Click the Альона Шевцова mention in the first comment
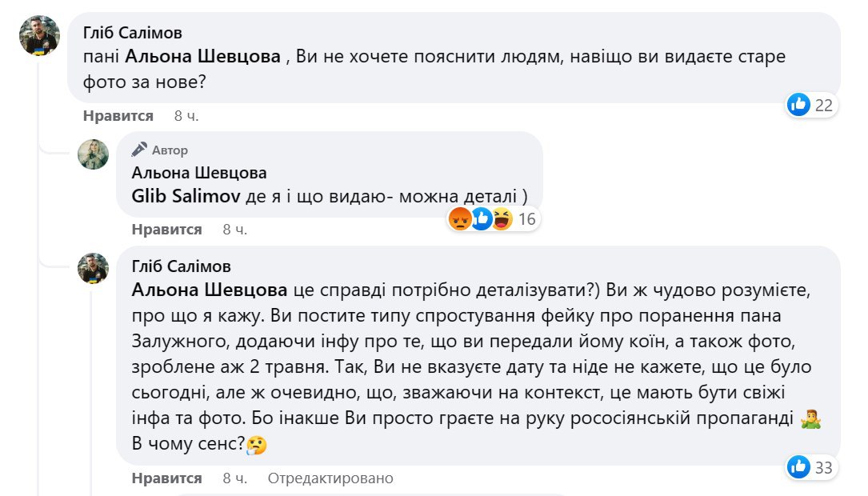 click(x=203, y=57)
